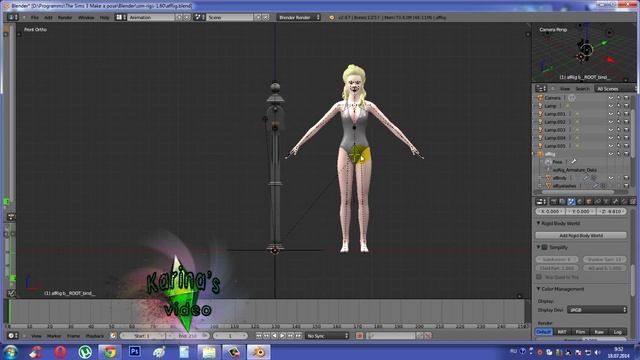Open the Object properties tab icon
The height and width of the screenshot is (360, 640).
click(x=589, y=202)
